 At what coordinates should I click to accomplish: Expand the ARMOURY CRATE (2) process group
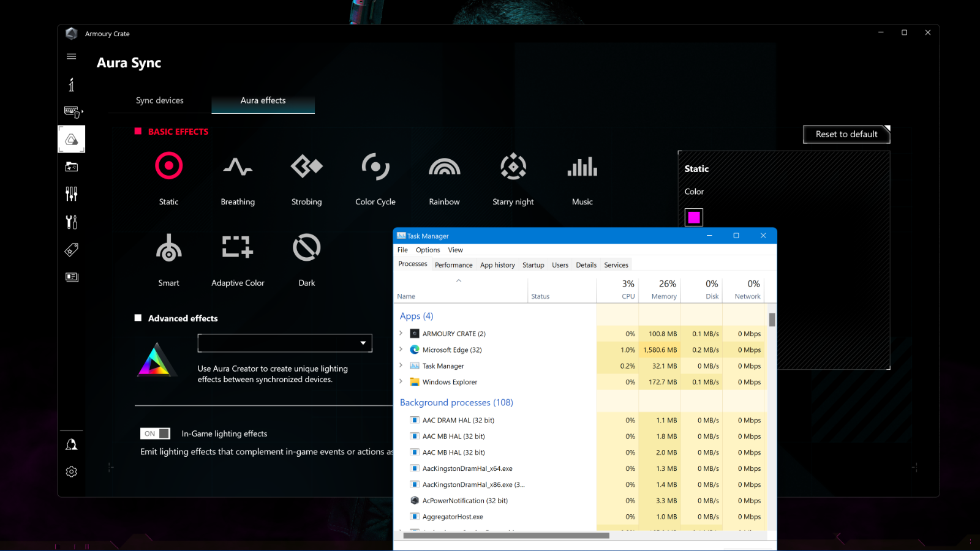401,333
